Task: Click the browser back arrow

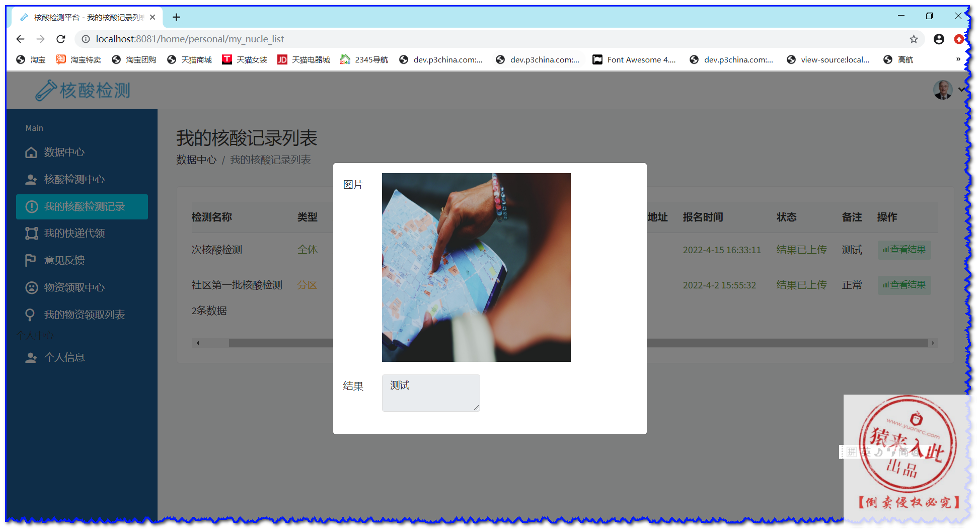Action: [x=20, y=39]
